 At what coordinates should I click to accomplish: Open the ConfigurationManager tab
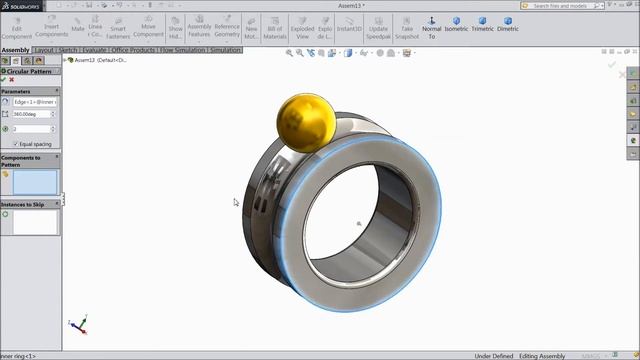coord(27,61)
